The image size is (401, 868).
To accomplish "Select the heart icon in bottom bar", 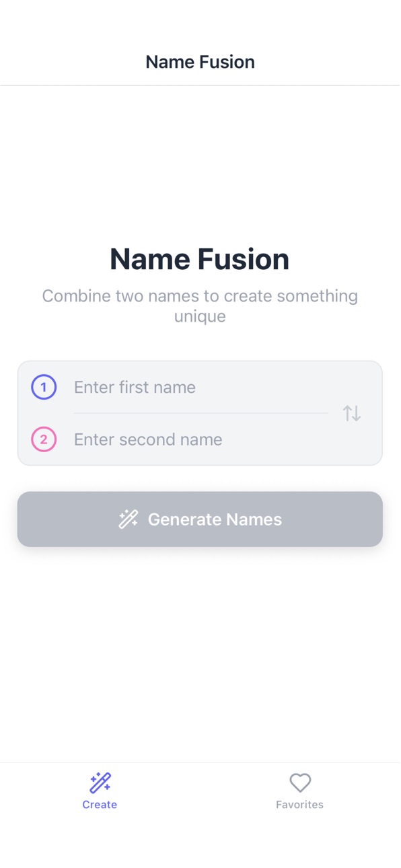I will 300,783.
